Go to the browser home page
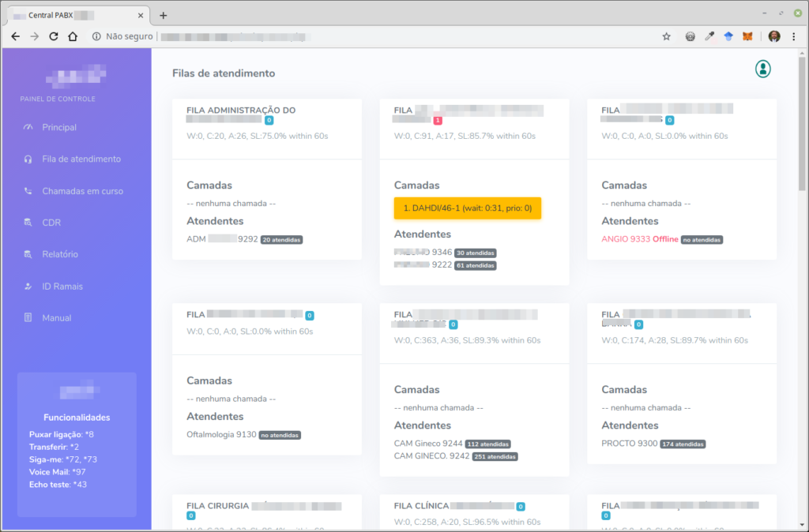 tap(73, 36)
